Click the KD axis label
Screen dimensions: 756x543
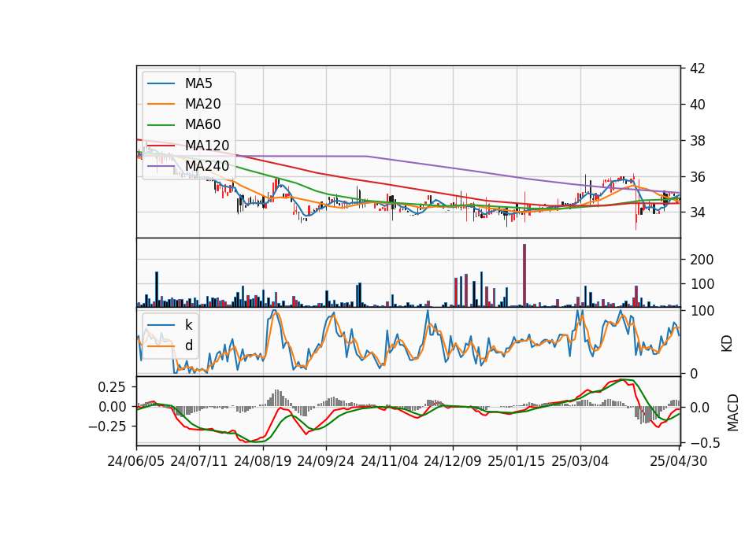(x=727, y=344)
